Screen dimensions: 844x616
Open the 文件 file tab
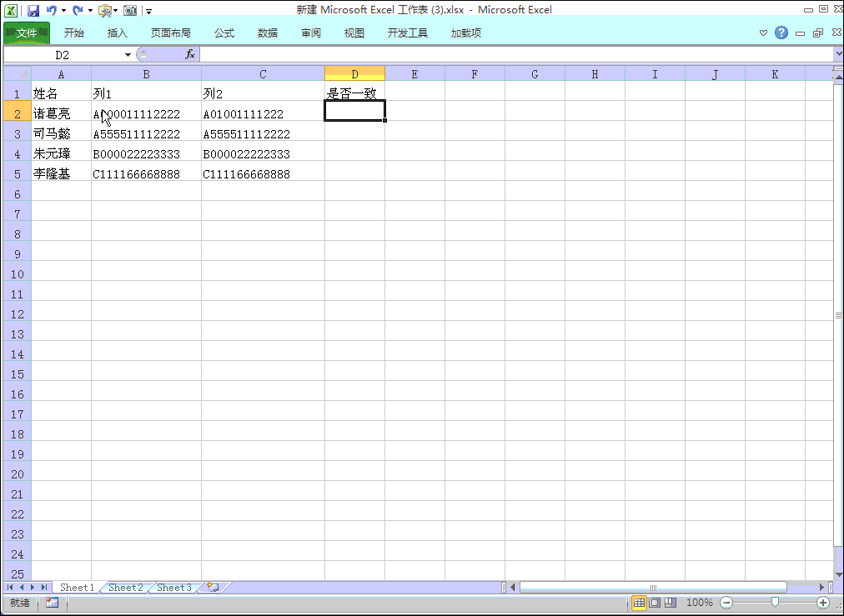pos(27,33)
